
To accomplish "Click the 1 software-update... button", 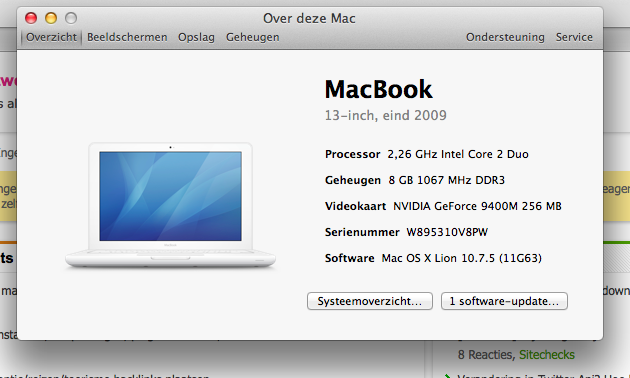I will [x=504, y=301].
